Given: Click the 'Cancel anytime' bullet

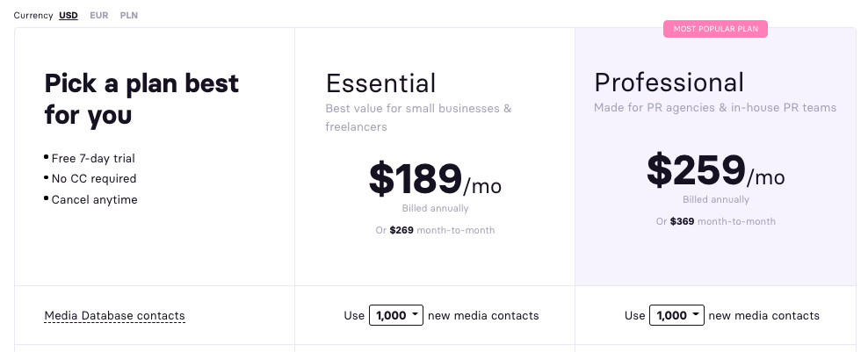Looking at the screenshot, I should tap(94, 199).
